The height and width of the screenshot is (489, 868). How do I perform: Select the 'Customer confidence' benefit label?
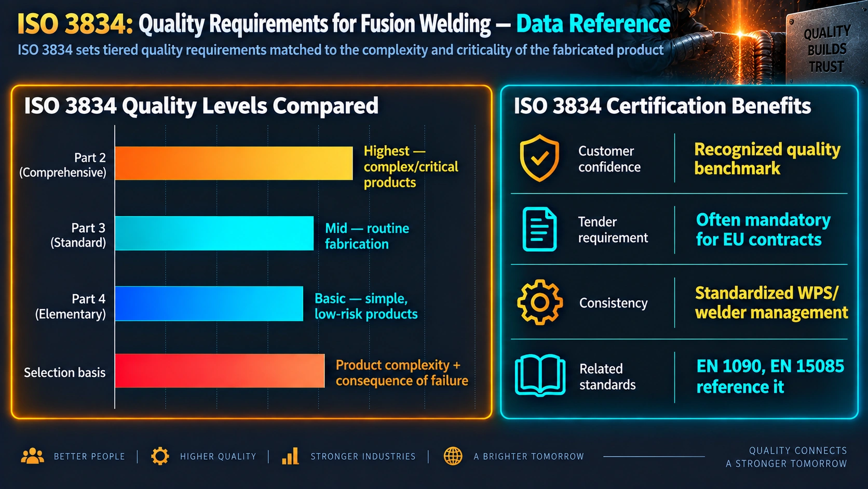point(609,159)
